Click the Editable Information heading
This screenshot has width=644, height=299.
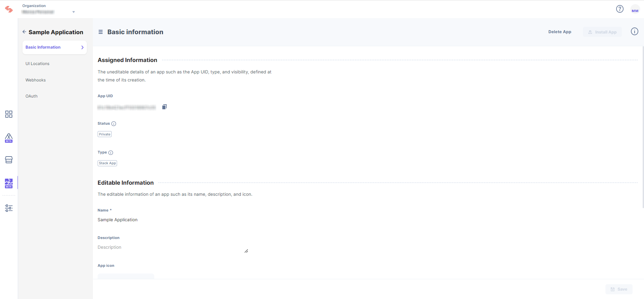(x=125, y=183)
